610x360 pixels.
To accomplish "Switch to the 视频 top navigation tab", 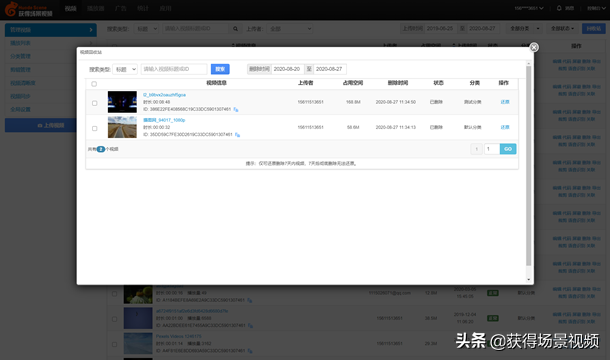I will tap(70, 9).
